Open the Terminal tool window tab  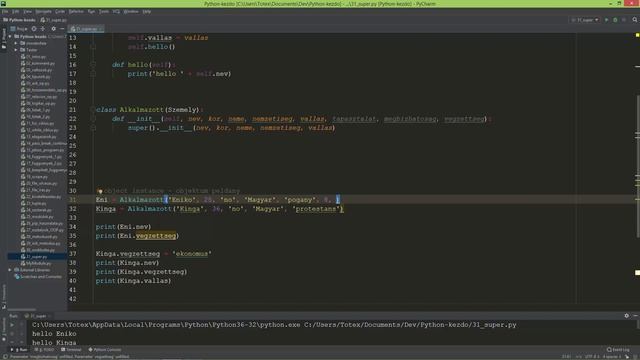(71, 350)
